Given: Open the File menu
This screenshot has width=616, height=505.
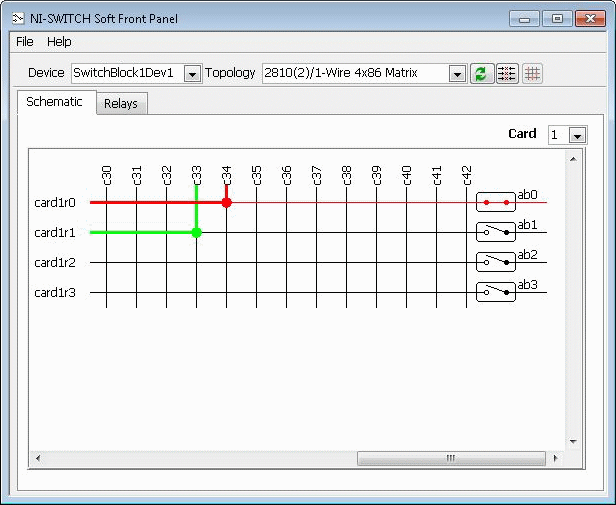Looking at the screenshot, I should point(25,42).
